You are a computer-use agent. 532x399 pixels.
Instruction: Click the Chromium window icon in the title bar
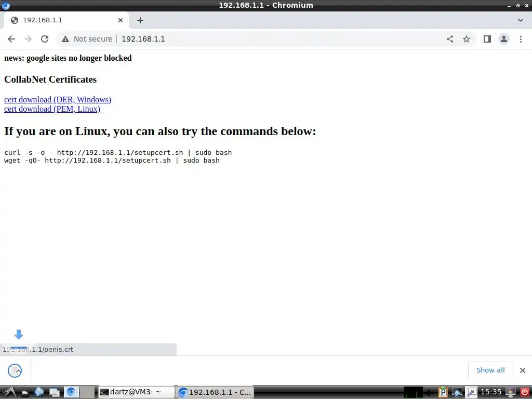[6, 5]
